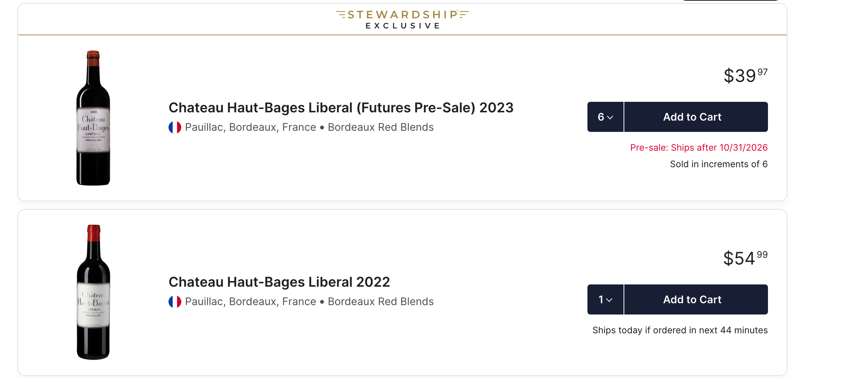Viewport: 868px width, 378px height.
Task: Click the Pauillac, Bordeaux, France region for 2022 wine
Action: [x=250, y=302]
